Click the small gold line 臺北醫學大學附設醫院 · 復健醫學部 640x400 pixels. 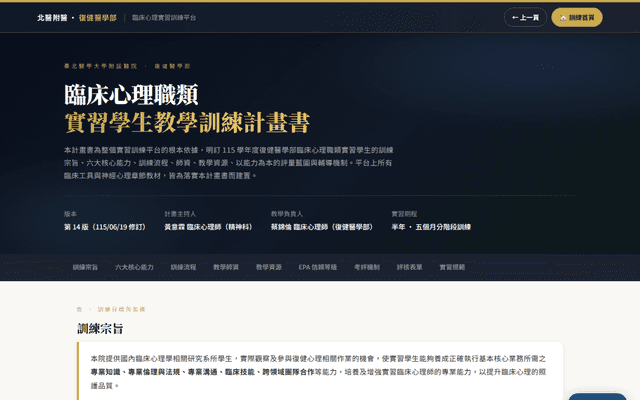[127, 66]
